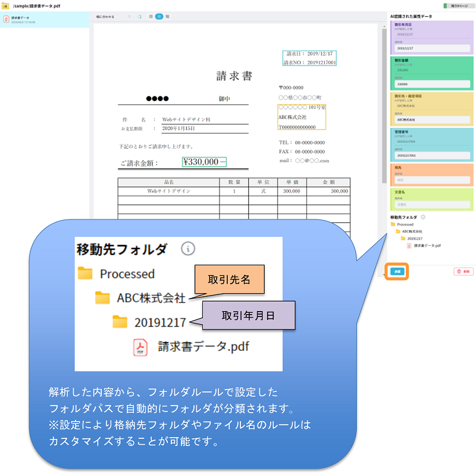Viewport: 476px width, 474px height.
Task: Select the rotate page icon in the toolbar
Action: [x=140, y=17]
